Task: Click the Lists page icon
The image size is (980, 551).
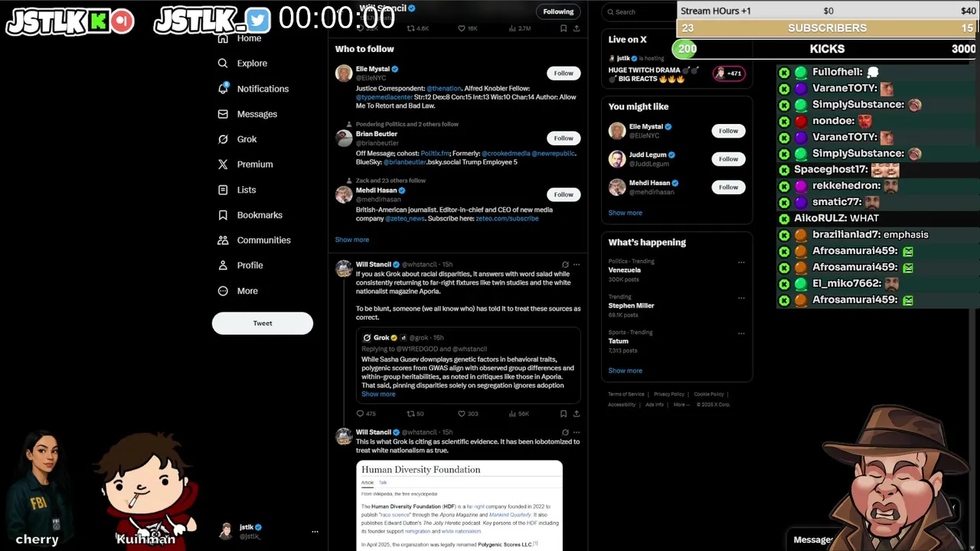Action: 223,190
